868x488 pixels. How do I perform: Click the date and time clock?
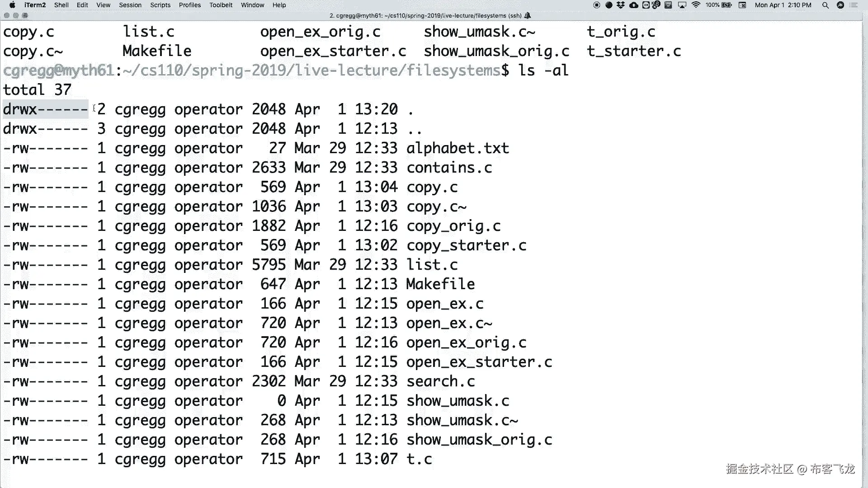[x=783, y=5]
